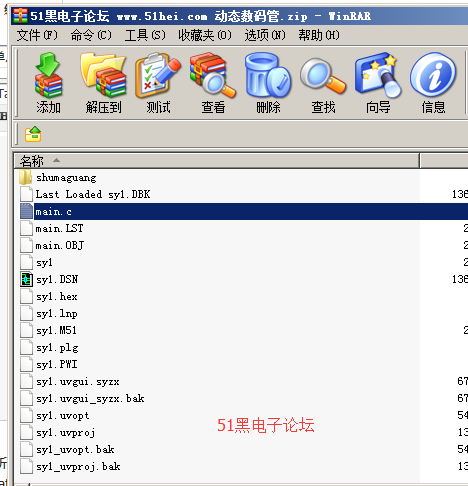The width and height of the screenshot is (468, 486).
Task: Click the main.OBJ file icon
Action: [26, 245]
